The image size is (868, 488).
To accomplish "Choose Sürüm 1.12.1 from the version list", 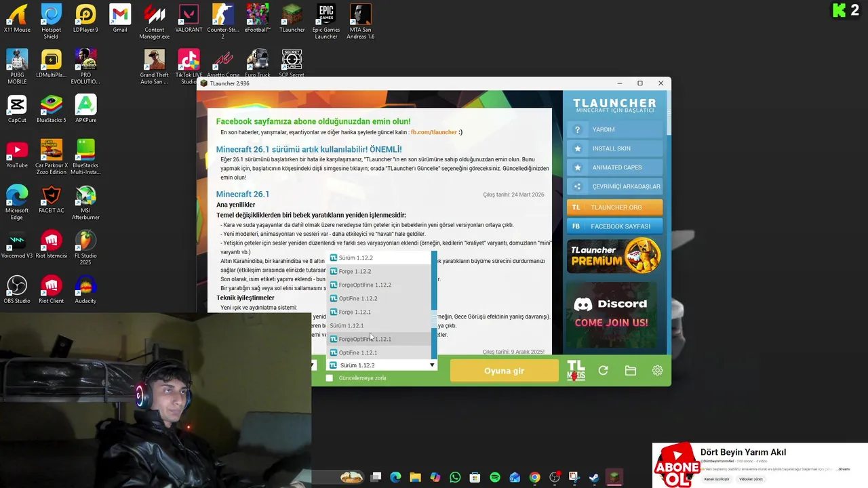I will 379,325.
